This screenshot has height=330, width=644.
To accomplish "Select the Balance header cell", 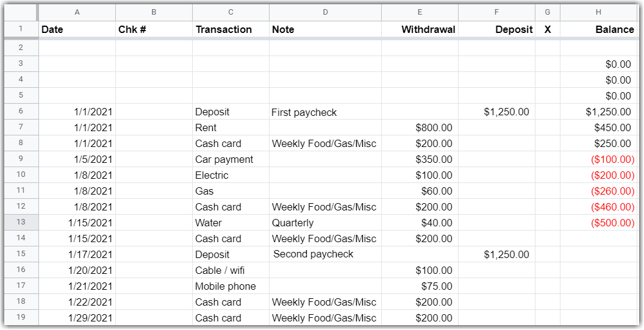I will 598,29.
